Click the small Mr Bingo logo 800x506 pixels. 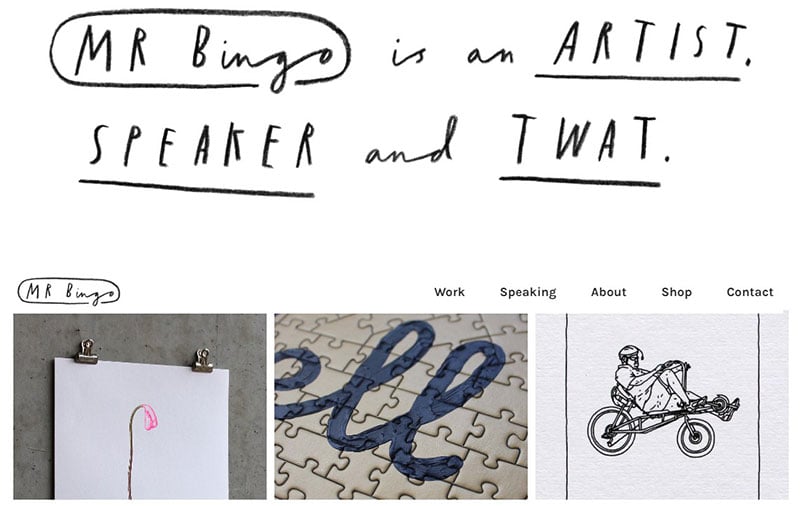69,292
